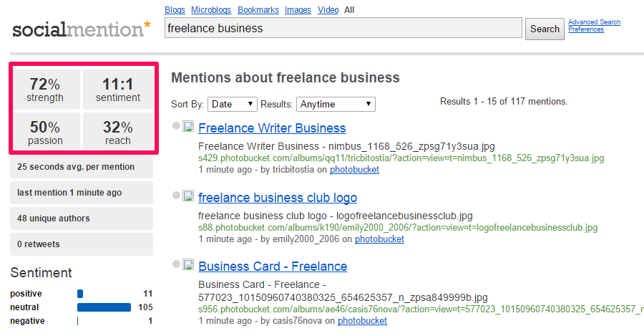Click the socialmention logo

pos(81,29)
